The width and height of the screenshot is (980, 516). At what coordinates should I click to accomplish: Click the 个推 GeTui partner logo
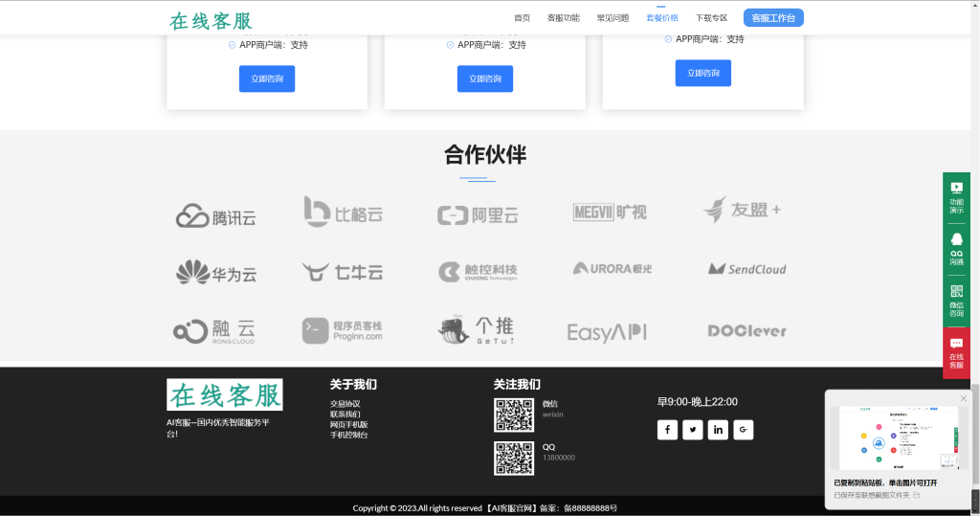(x=476, y=330)
